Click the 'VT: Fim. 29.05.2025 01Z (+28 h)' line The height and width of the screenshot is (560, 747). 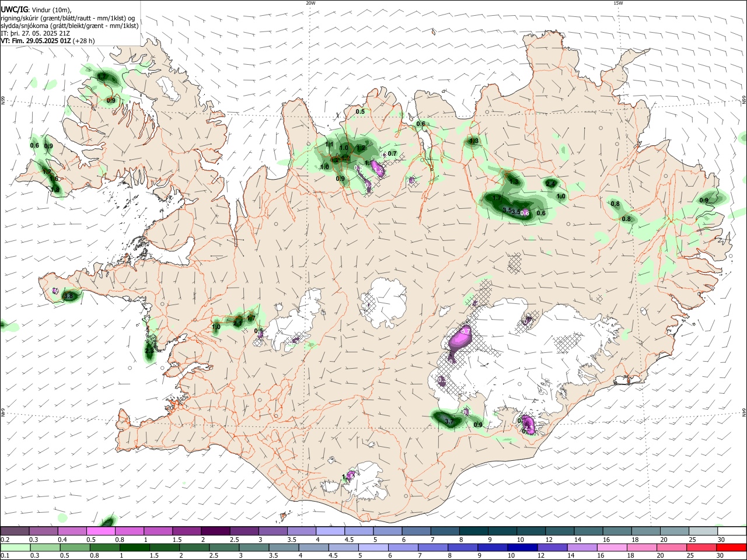(x=48, y=41)
